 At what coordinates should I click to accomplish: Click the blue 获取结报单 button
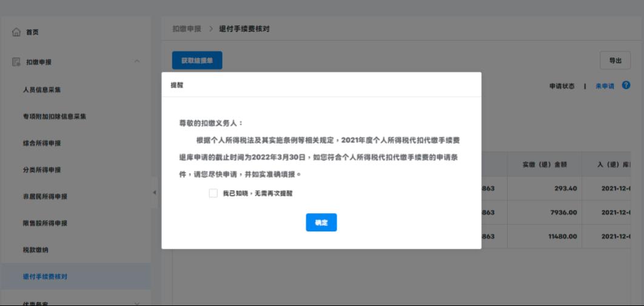pos(197,61)
